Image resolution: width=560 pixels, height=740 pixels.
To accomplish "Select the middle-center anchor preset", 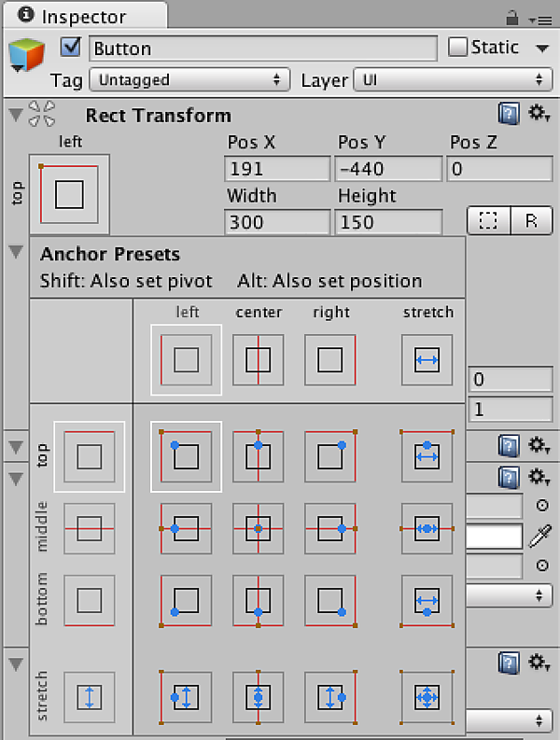I will tap(258, 528).
